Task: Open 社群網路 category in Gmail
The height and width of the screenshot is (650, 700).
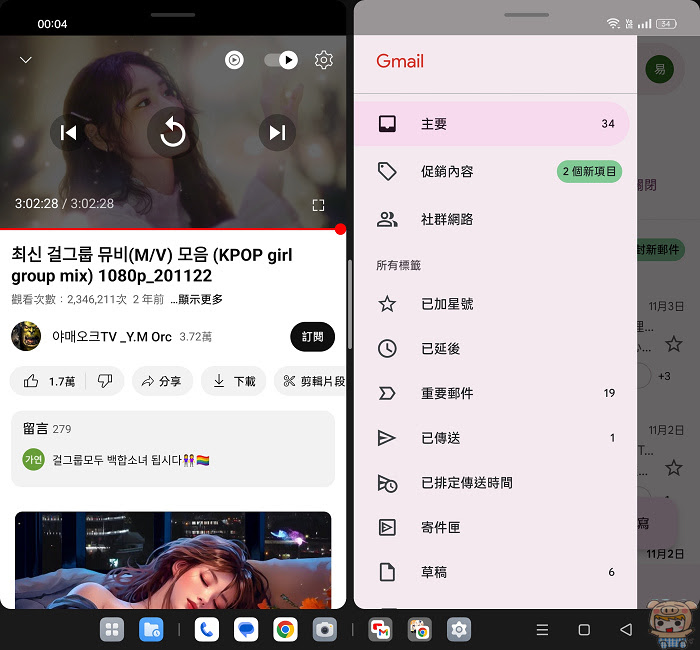Action: tap(492, 219)
